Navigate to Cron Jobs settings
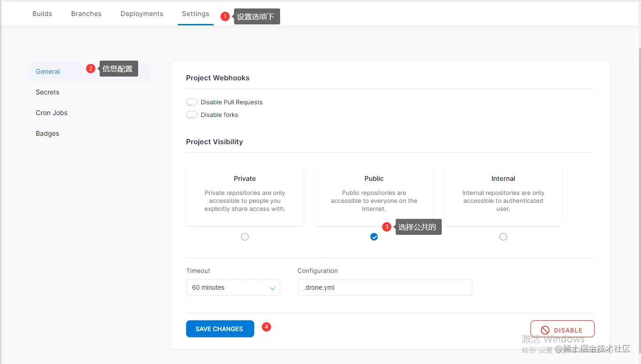The width and height of the screenshot is (641, 364). pyautogui.click(x=52, y=113)
